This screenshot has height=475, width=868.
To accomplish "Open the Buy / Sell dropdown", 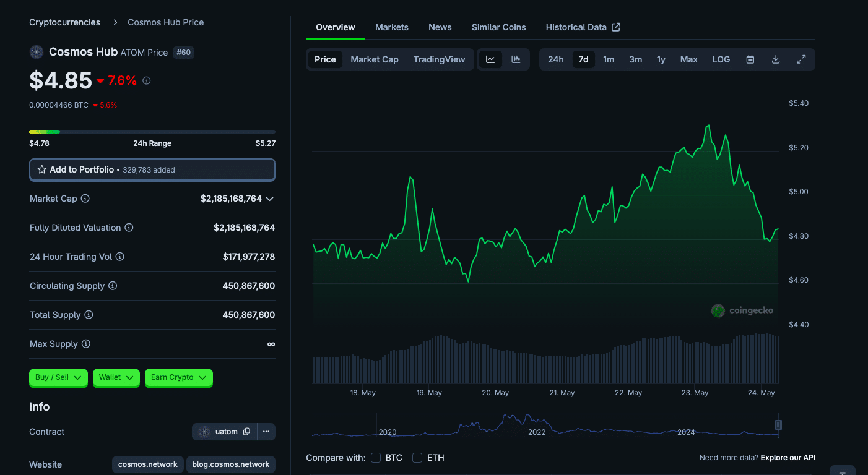I will 58,377.
